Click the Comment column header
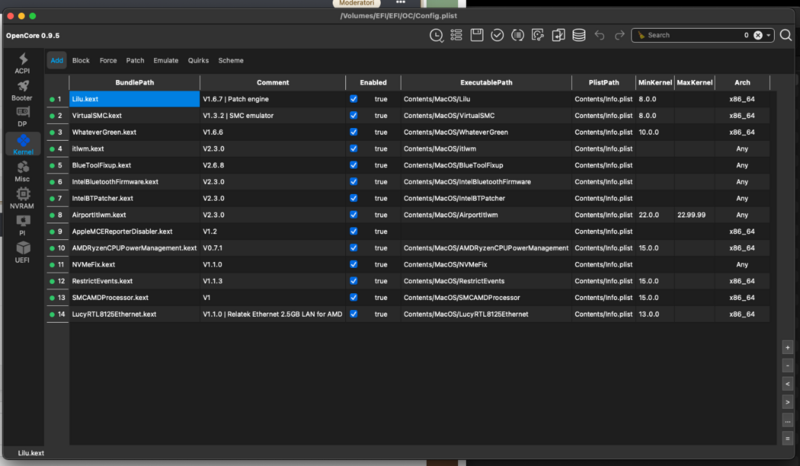Image resolution: width=800 pixels, height=466 pixels. coord(272,82)
